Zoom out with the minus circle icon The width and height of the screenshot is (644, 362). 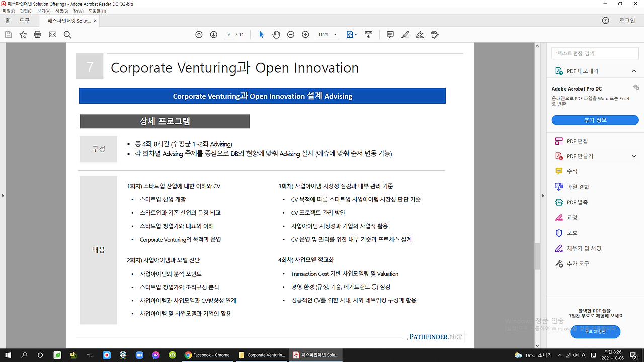coord(290,35)
